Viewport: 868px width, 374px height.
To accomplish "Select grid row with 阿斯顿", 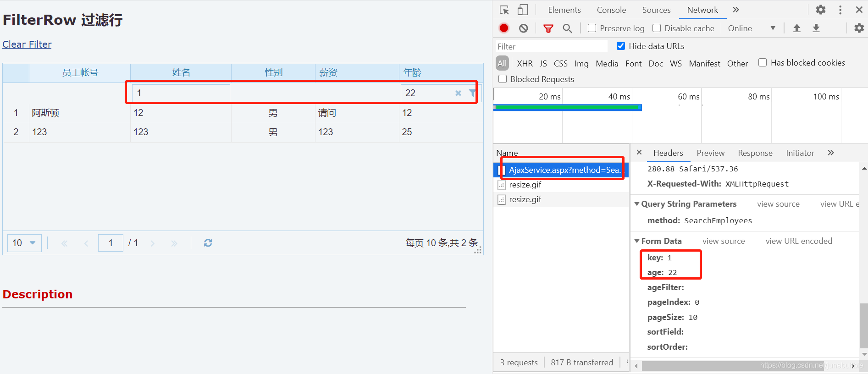I will point(243,113).
